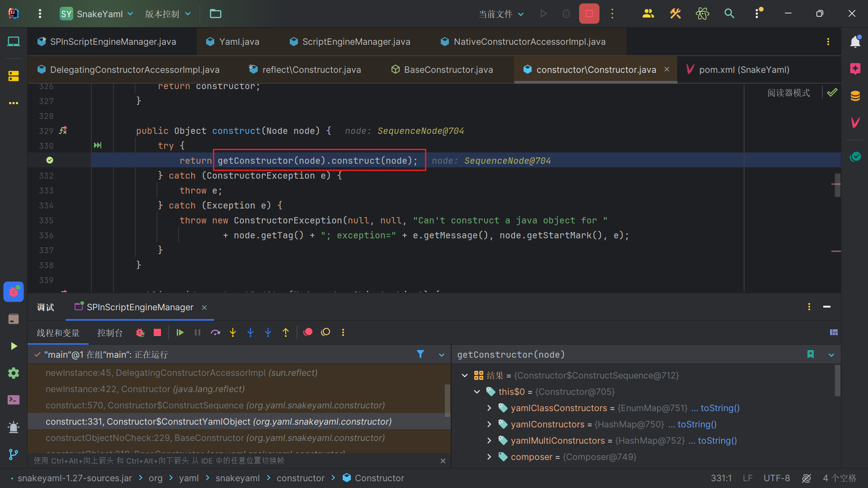Dismiss frame-switch hint close icon

pos(443,461)
